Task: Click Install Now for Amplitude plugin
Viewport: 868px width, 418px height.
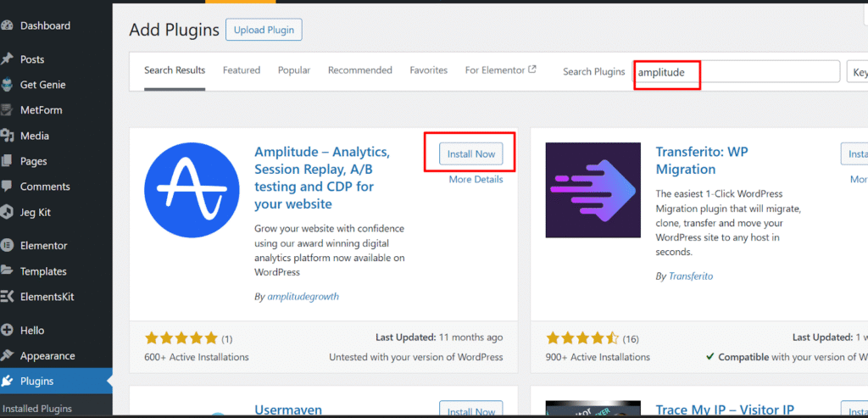Action: tap(470, 153)
